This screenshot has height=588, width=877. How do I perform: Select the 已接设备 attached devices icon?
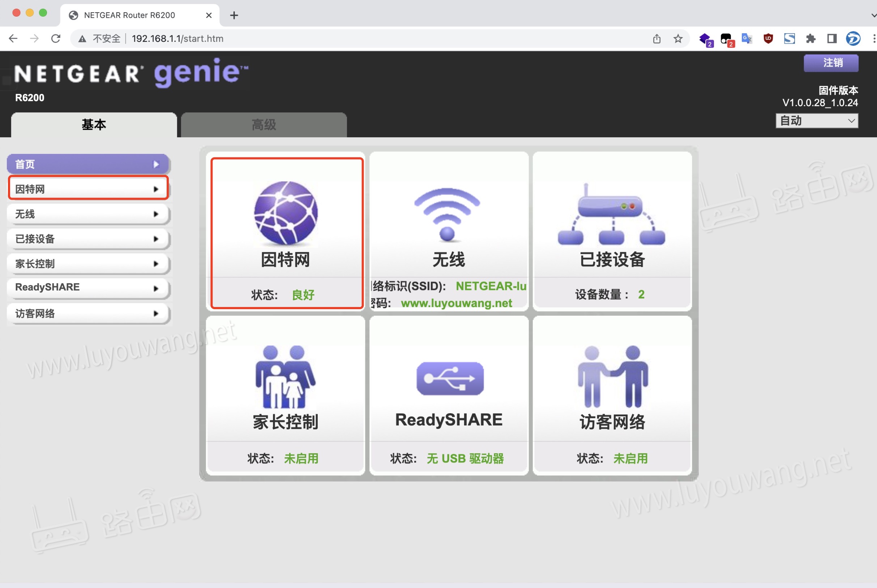coord(611,214)
